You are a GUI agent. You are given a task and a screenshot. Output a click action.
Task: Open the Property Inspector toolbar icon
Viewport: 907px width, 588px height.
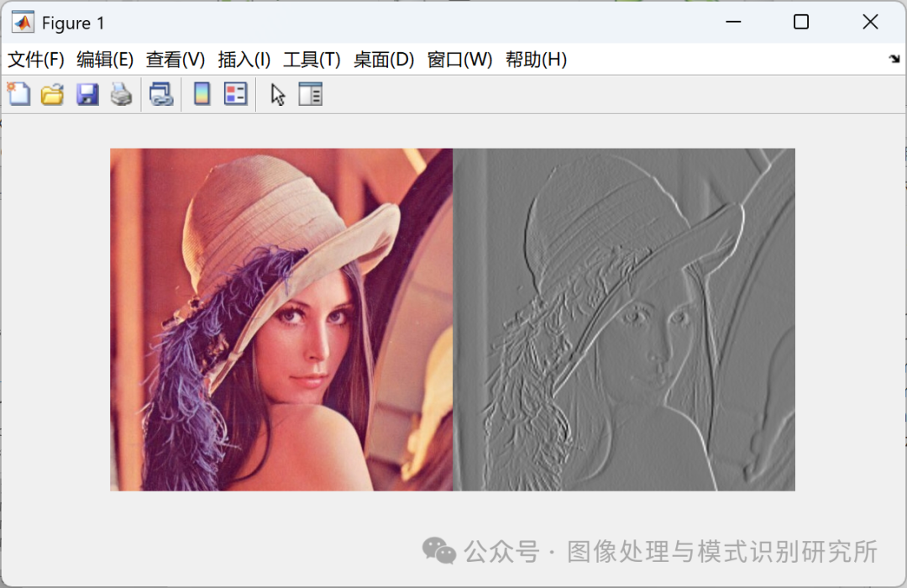(311, 94)
